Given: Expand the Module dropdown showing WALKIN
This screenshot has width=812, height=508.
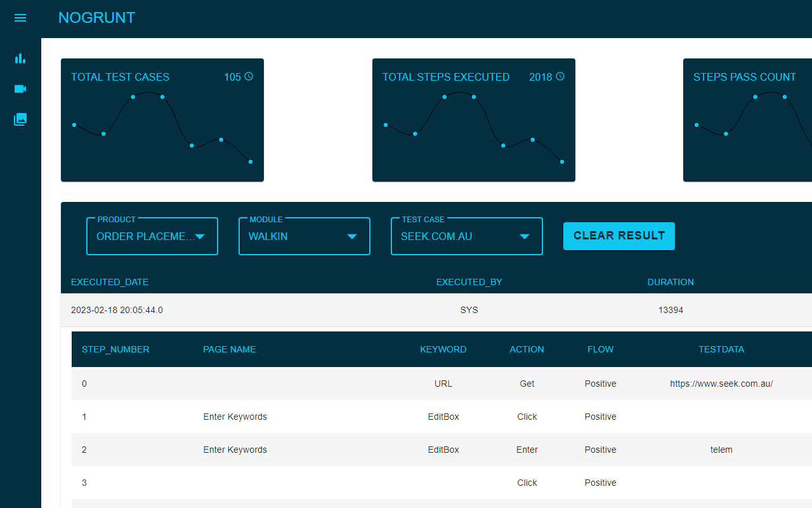Looking at the screenshot, I should [304, 236].
